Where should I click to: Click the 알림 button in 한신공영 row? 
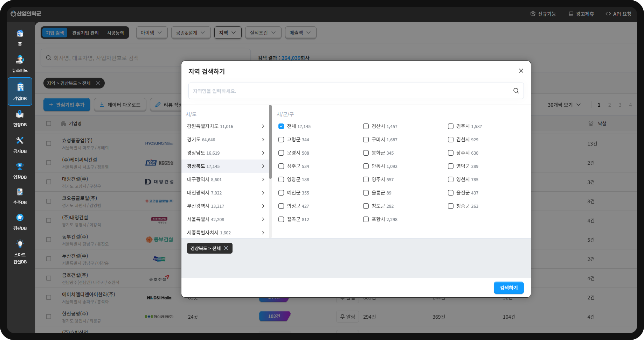click(348, 317)
